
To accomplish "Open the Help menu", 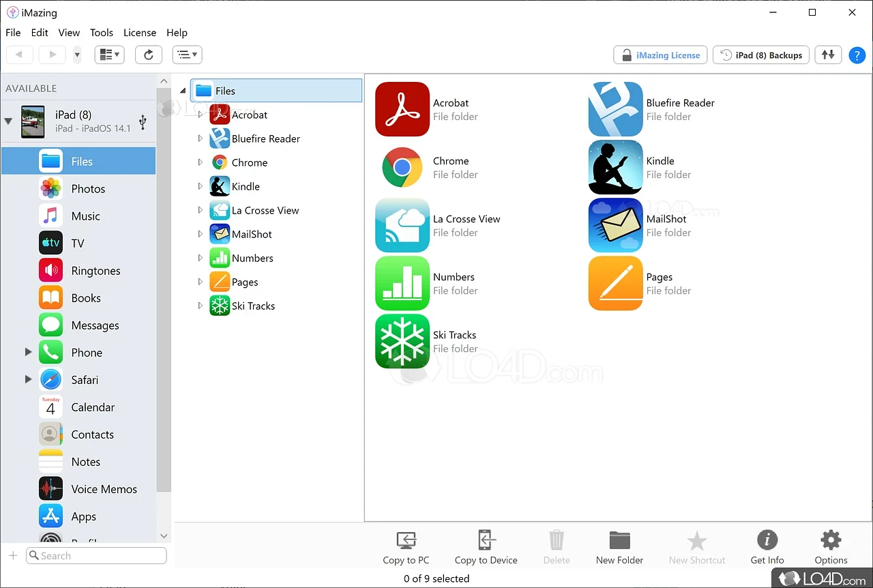I will [x=177, y=33].
